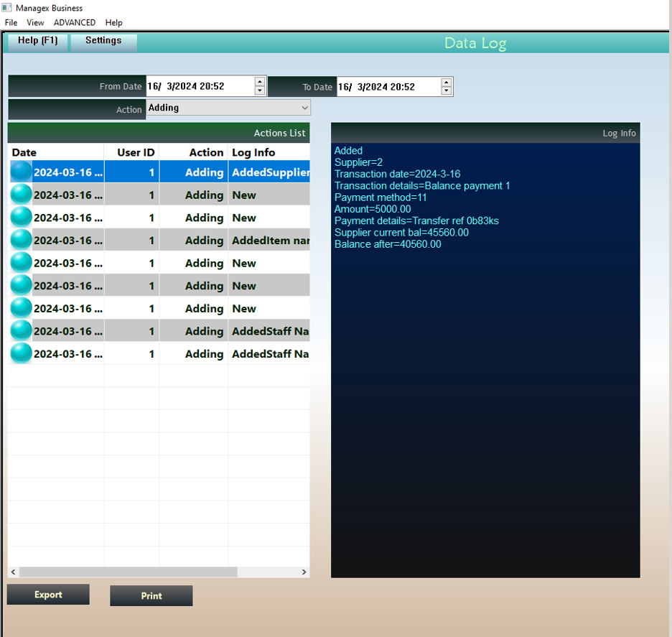Click the sphere icon beside the first New entry

[x=19, y=195]
